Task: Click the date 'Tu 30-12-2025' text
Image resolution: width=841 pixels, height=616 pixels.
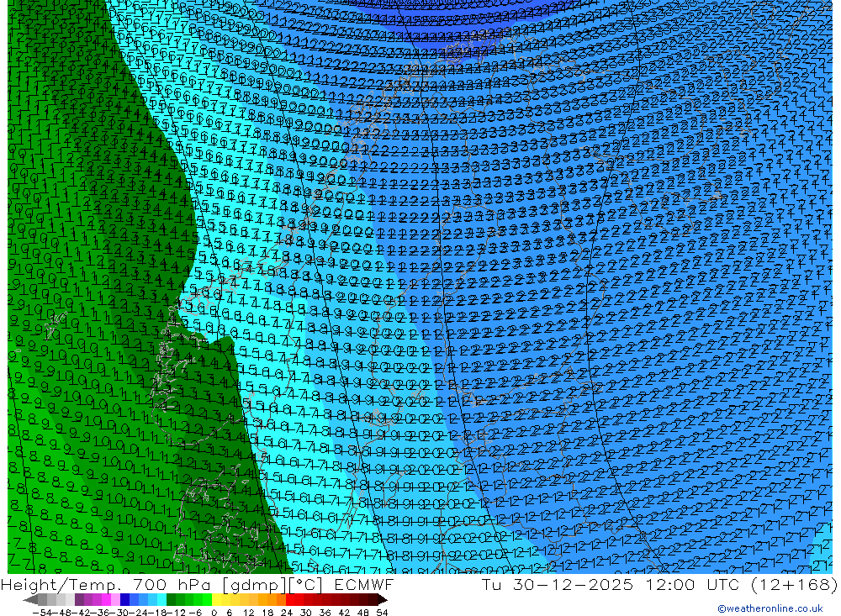Action: 558,584
